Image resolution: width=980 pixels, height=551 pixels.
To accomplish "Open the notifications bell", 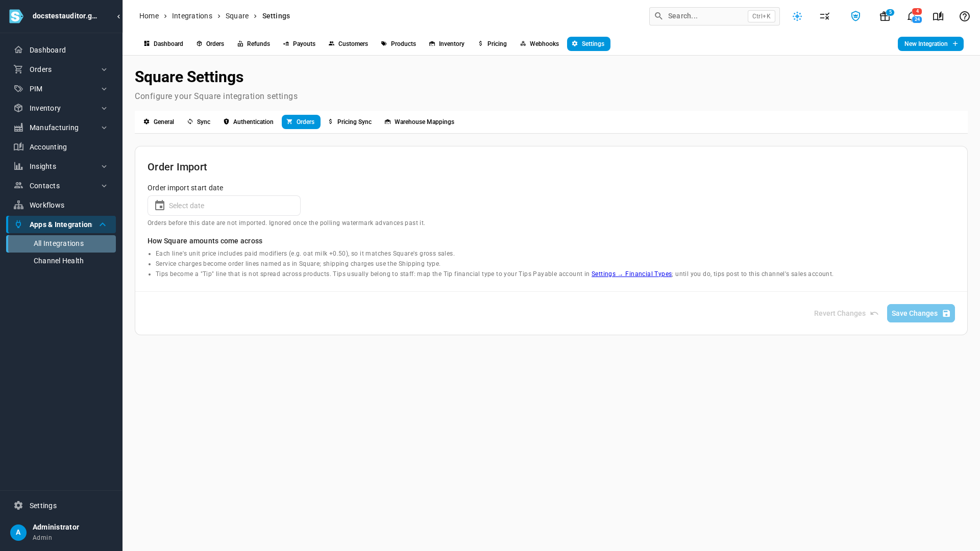I will coord(913,16).
